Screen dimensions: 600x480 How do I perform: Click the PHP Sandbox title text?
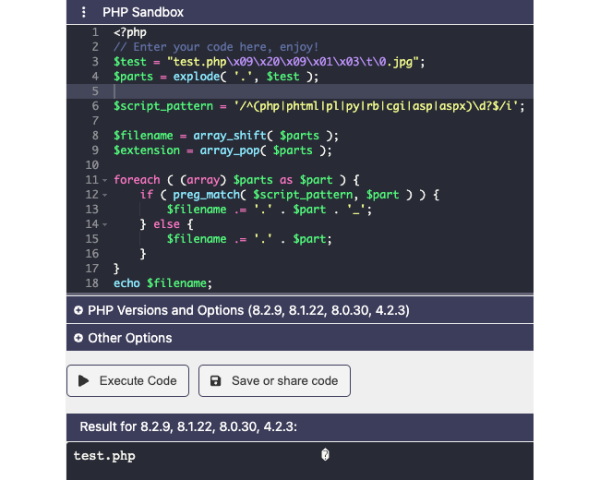click(x=143, y=12)
